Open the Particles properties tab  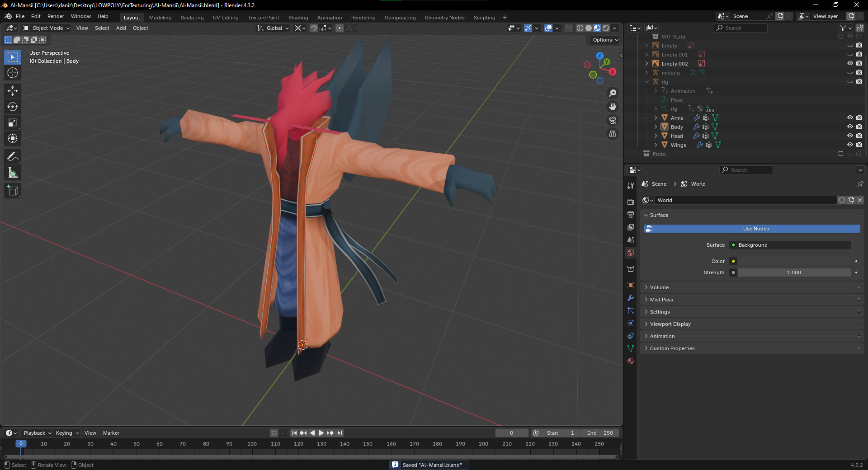[x=631, y=310]
